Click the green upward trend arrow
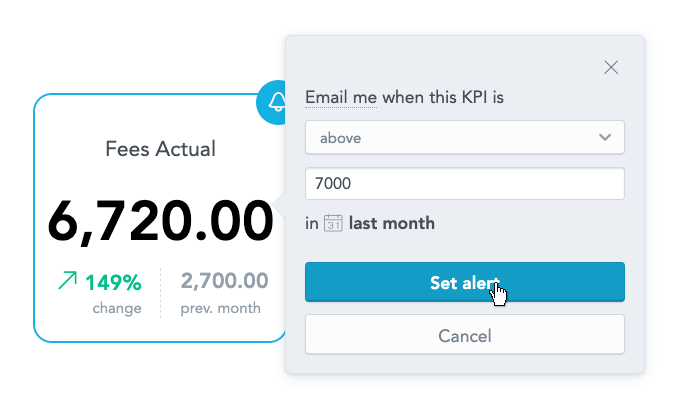This screenshot has width=679, height=408. [68, 280]
